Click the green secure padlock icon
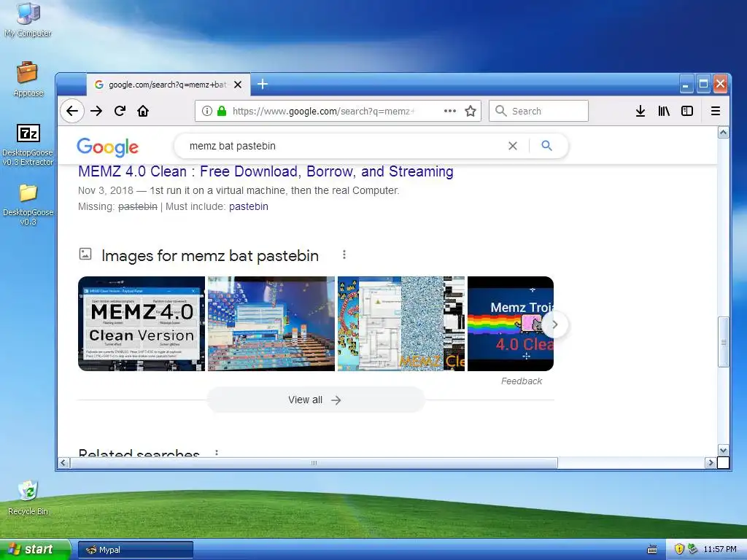The image size is (747, 560). coord(222,111)
